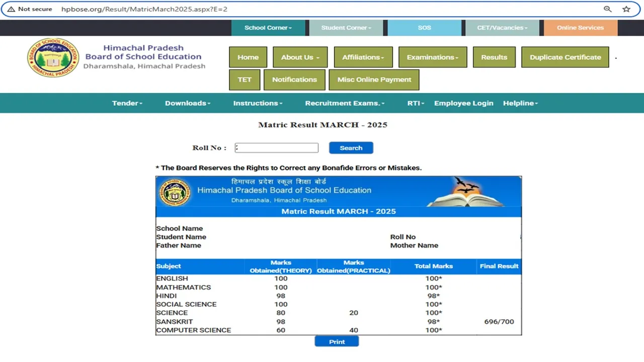Click the ENGLISH subject row label

(x=172, y=279)
